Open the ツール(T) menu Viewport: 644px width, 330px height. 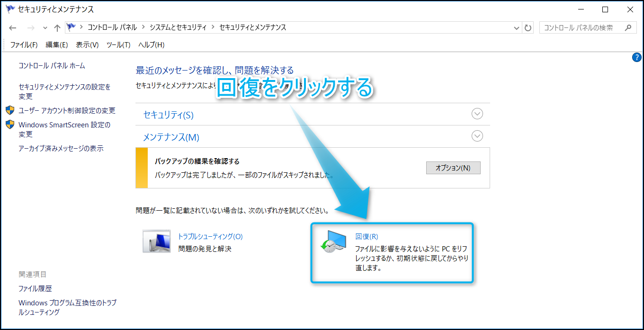point(118,45)
